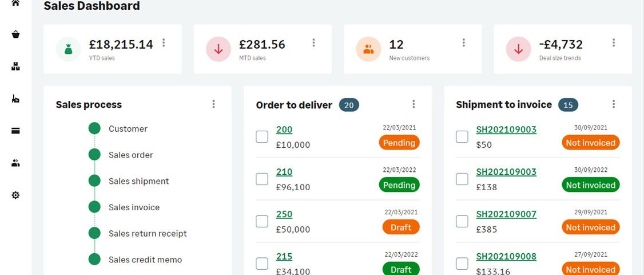Open shipment link SH202109008
This screenshot has width=644, height=275.
click(x=506, y=257)
